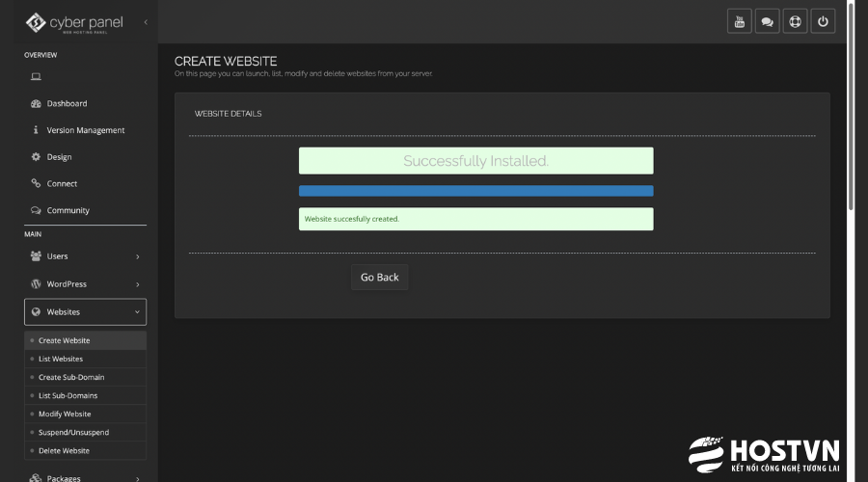Click the CyberPanel logo
Screen dimensions: 868x482
[x=74, y=23]
